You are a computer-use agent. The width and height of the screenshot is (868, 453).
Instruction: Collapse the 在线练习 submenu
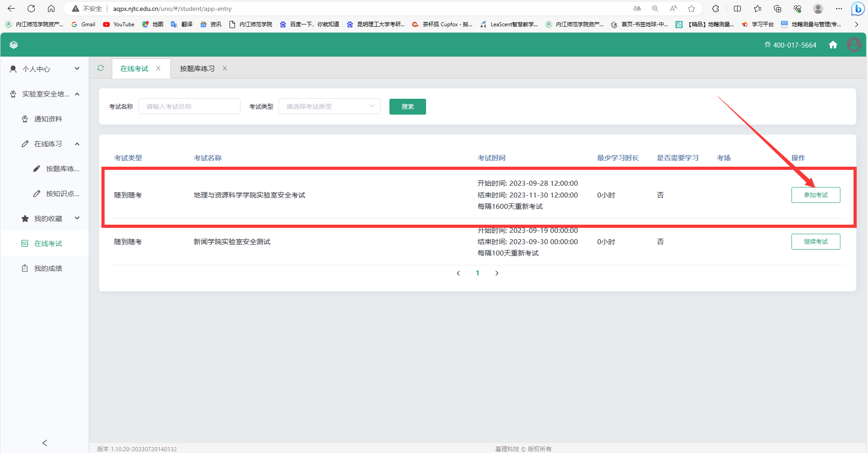point(77,144)
